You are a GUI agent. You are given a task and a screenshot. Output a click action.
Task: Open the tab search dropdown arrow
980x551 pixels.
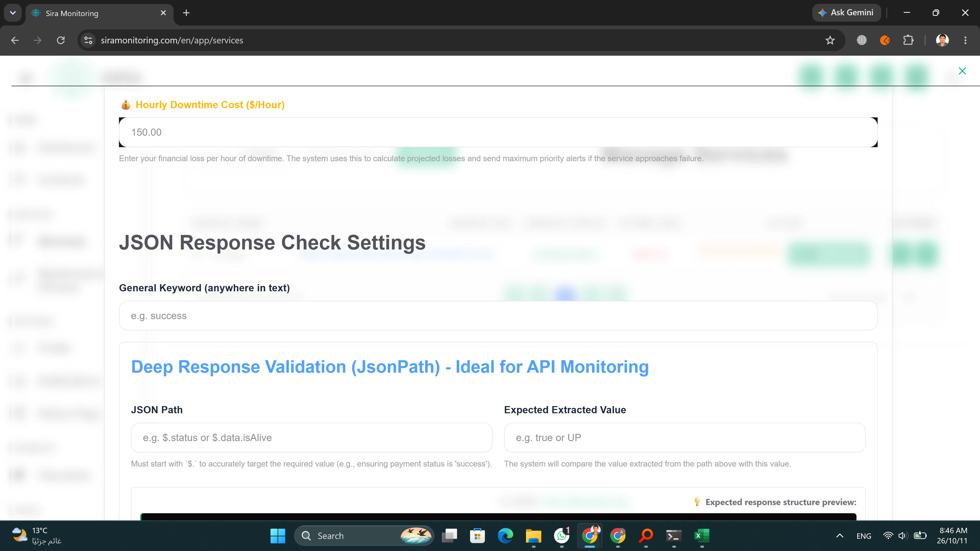tap(13, 13)
